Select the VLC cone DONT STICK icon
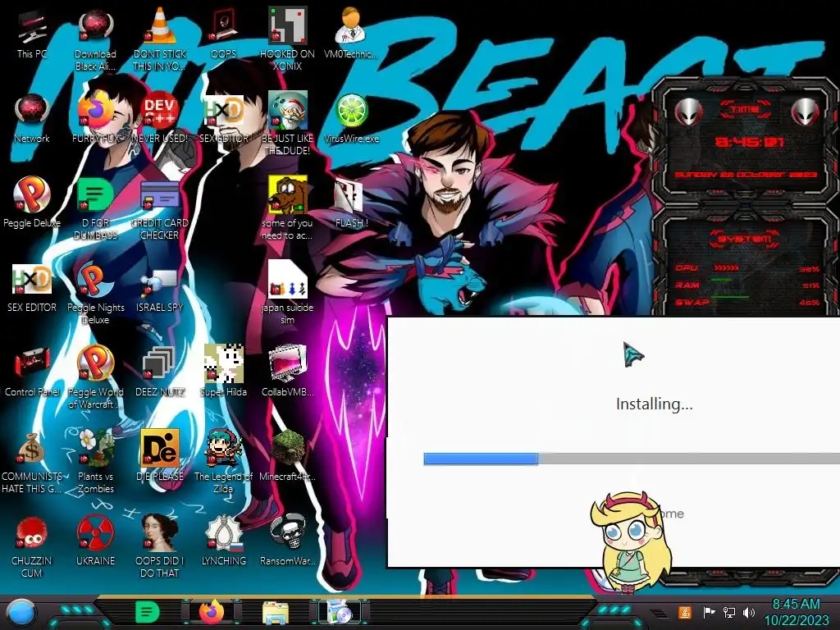Screen dimensions: 840x630 click(x=160, y=27)
